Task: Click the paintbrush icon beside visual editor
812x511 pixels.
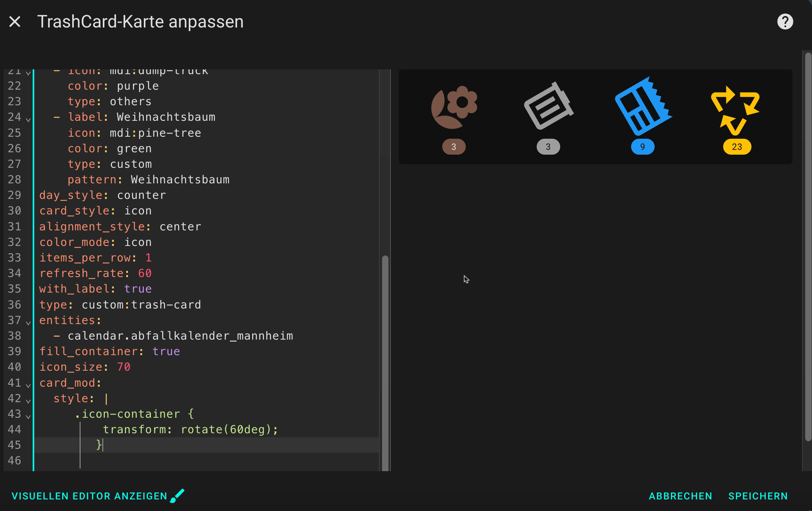Action: 177,496
